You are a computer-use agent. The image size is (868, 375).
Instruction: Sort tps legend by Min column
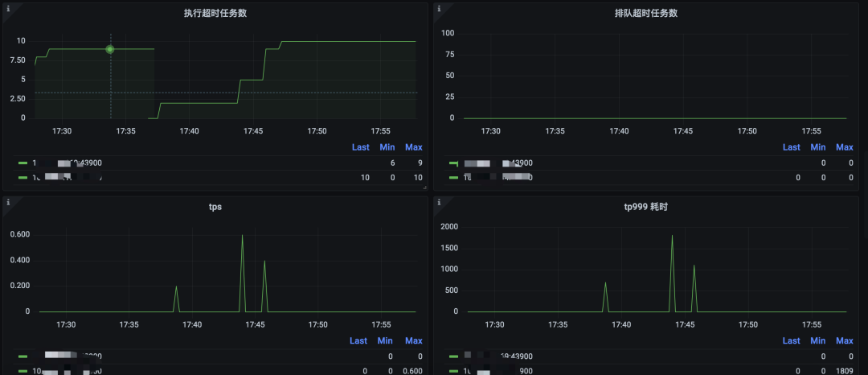coord(385,340)
